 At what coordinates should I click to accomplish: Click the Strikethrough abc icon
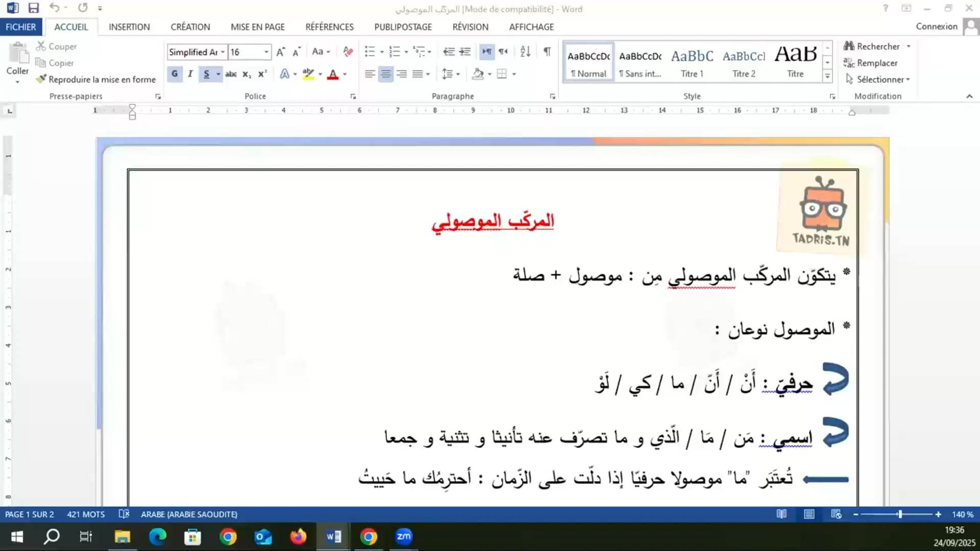(231, 74)
